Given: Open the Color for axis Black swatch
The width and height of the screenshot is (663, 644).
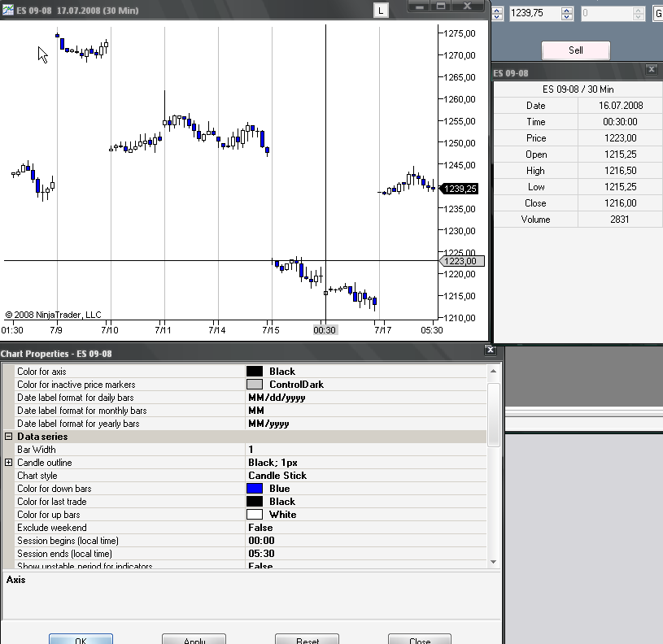Looking at the screenshot, I should pyautogui.click(x=255, y=372).
